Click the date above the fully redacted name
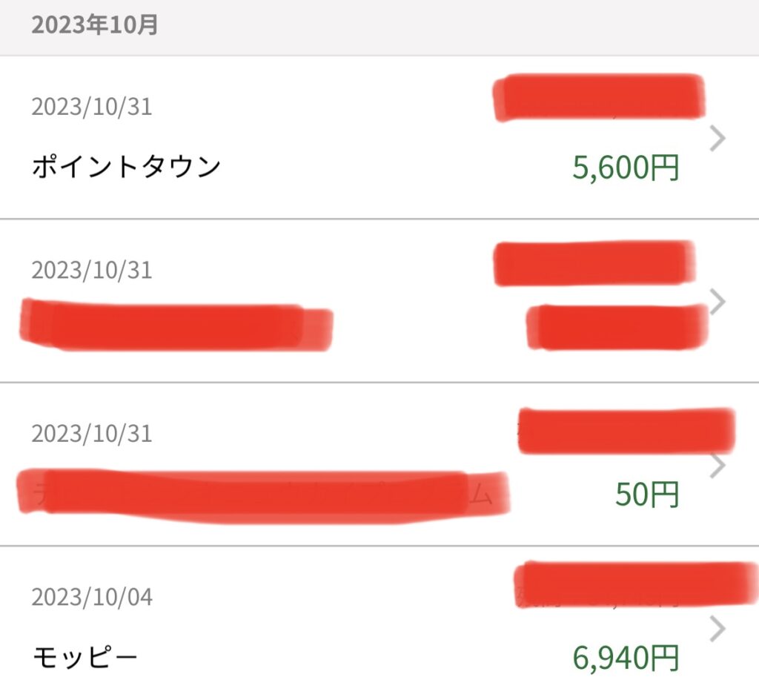This screenshot has height=700, width=759. (91, 270)
